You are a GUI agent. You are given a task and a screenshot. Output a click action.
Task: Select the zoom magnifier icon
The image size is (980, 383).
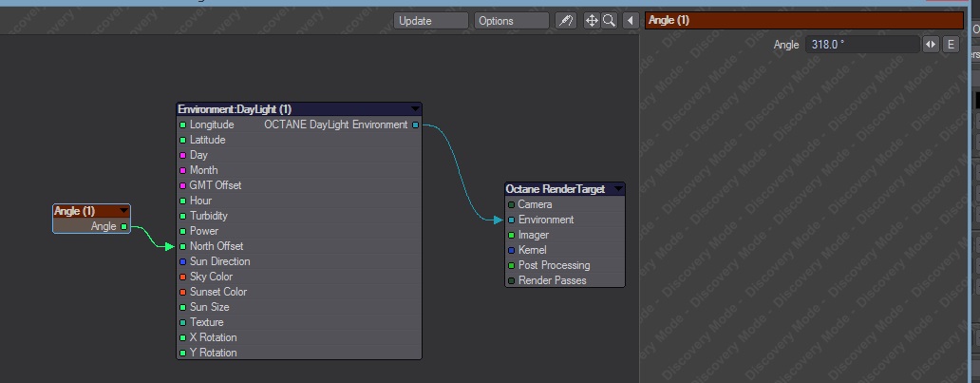click(609, 21)
